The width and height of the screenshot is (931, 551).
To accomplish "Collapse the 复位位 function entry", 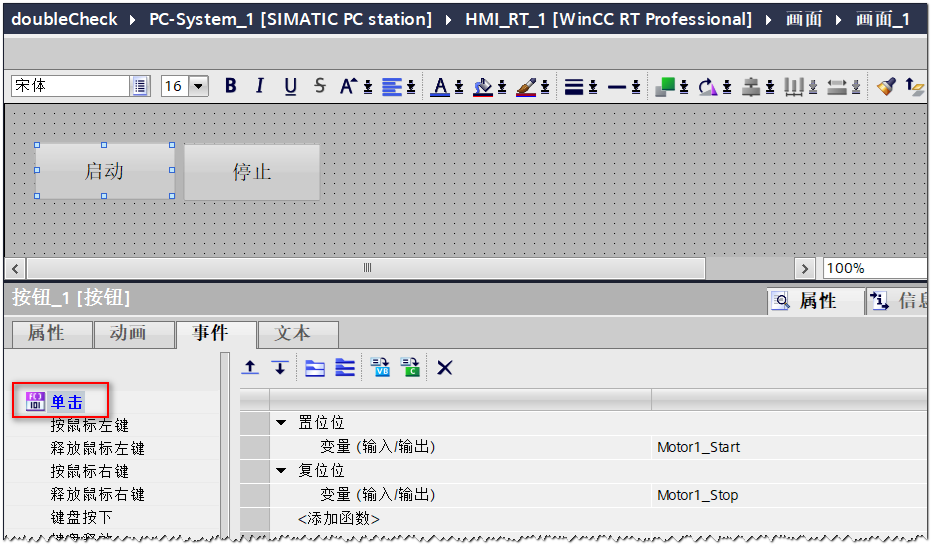I will 281,470.
